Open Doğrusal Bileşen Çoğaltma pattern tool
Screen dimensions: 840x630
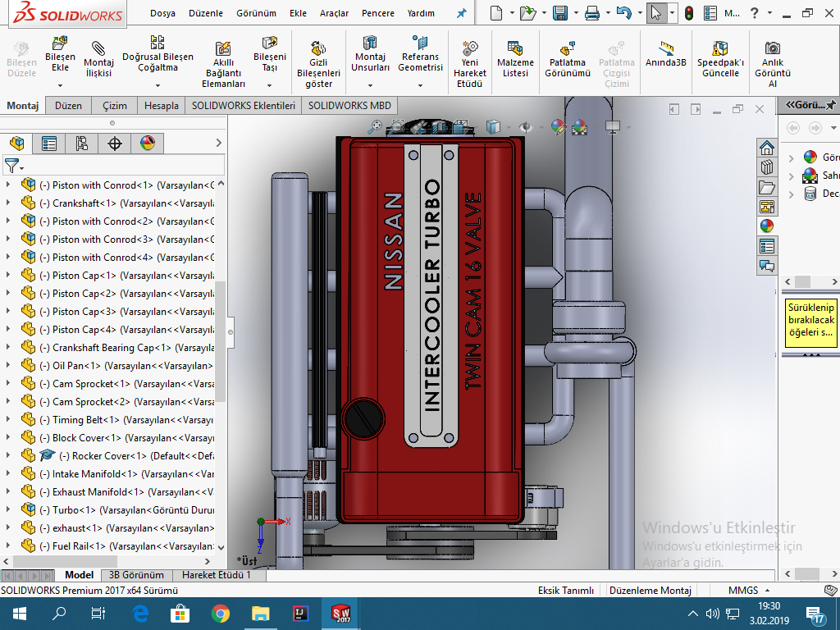click(157, 53)
